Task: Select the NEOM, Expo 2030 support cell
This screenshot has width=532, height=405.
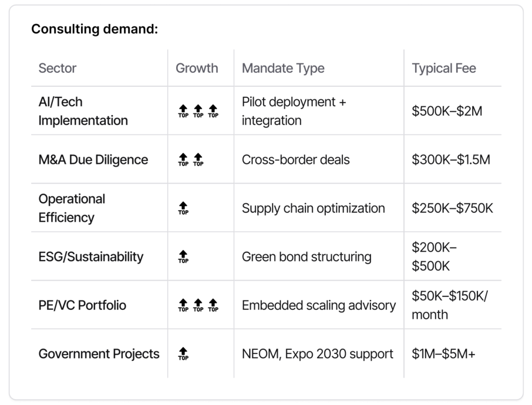Action: tap(317, 354)
